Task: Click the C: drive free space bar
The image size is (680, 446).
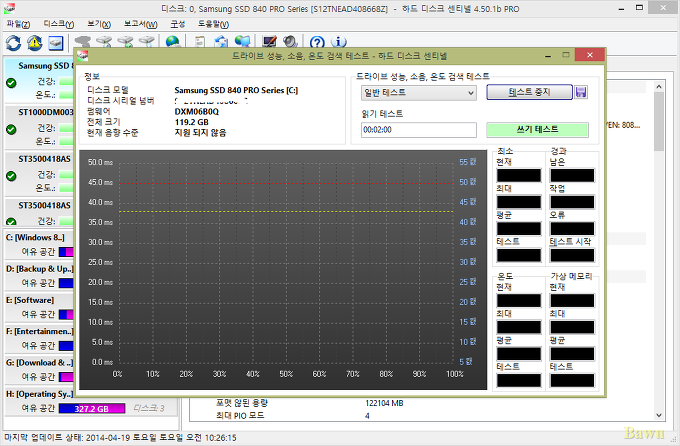Action: click(66, 252)
